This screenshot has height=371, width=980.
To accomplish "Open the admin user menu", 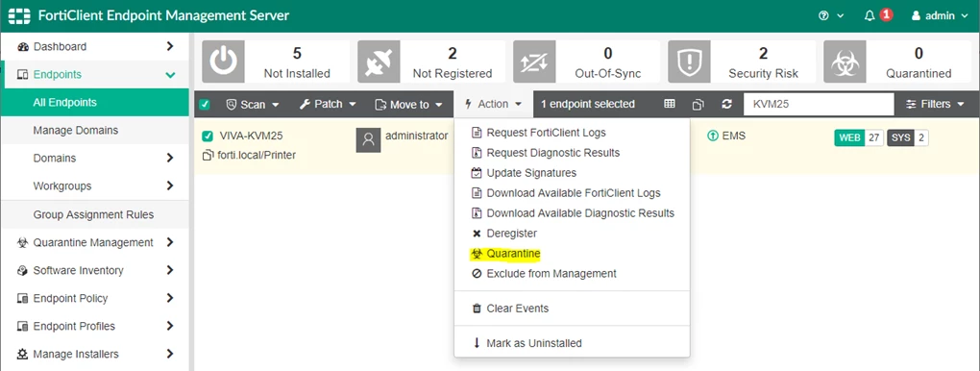I will [x=940, y=15].
